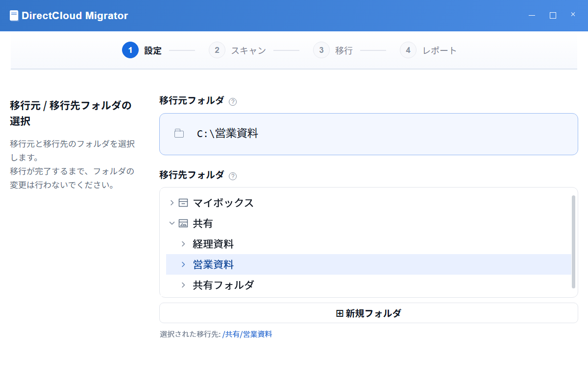Click the DirectCloud Migrator app logo icon

14,16
